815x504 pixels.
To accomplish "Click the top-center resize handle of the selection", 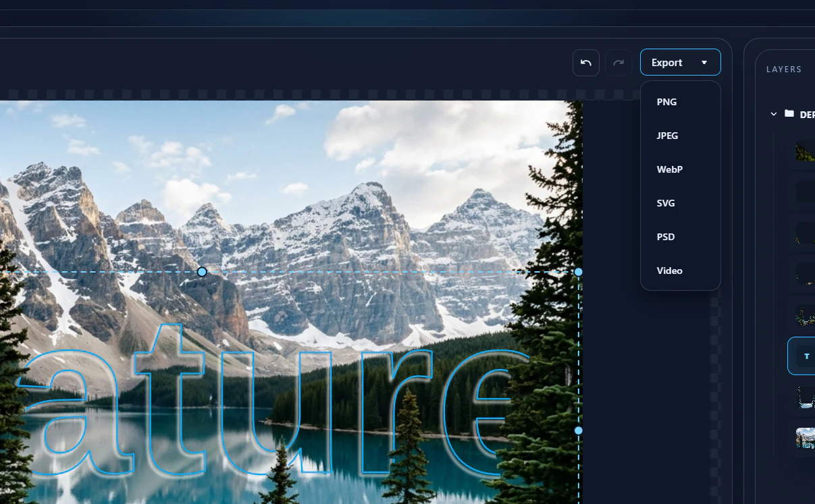I will click(x=201, y=272).
